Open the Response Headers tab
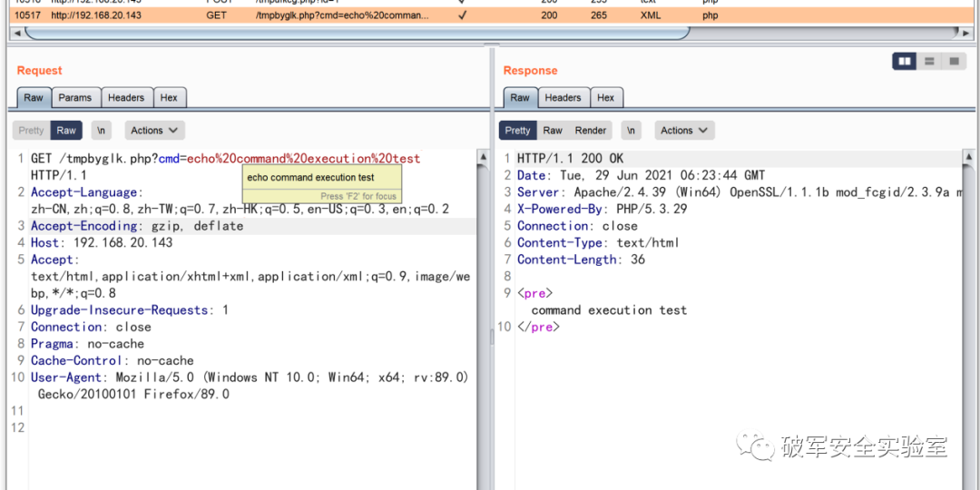980x490 pixels. click(x=563, y=97)
